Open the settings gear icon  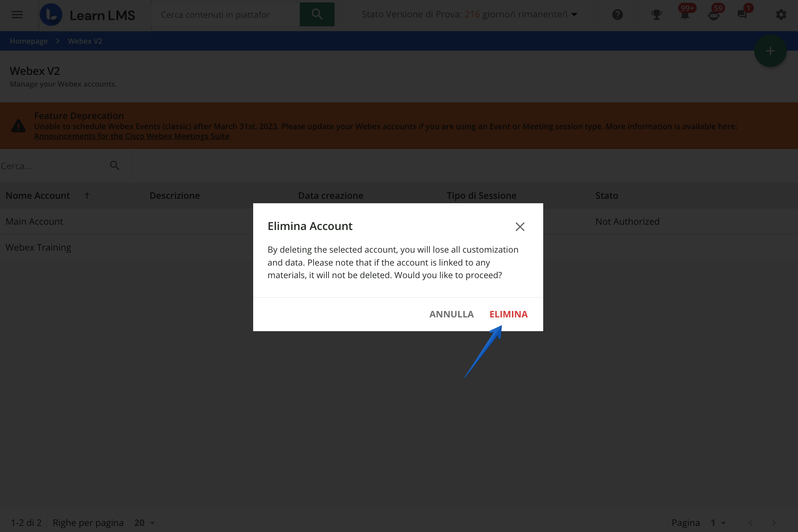coord(781,15)
